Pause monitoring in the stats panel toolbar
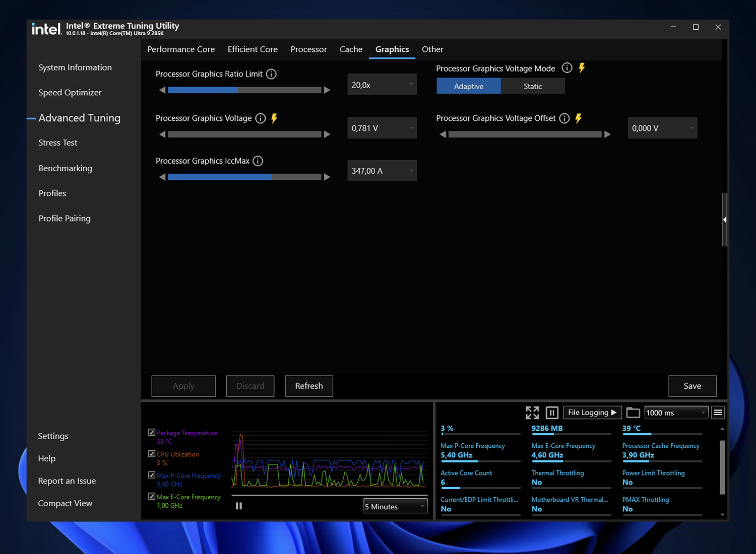756x554 pixels. (552, 413)
